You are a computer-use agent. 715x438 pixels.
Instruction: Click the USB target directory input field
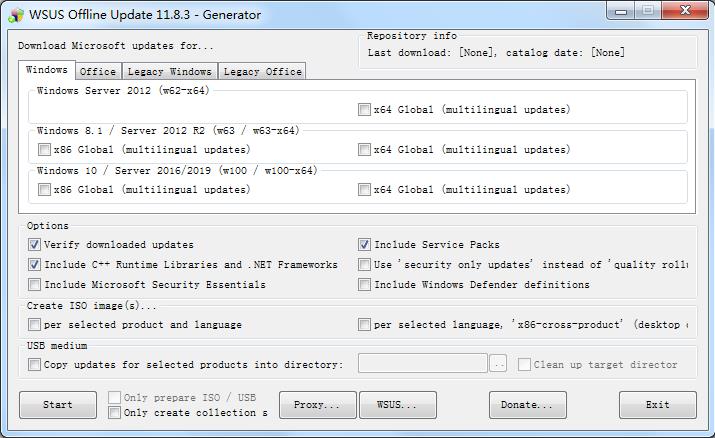pos(423,363)
